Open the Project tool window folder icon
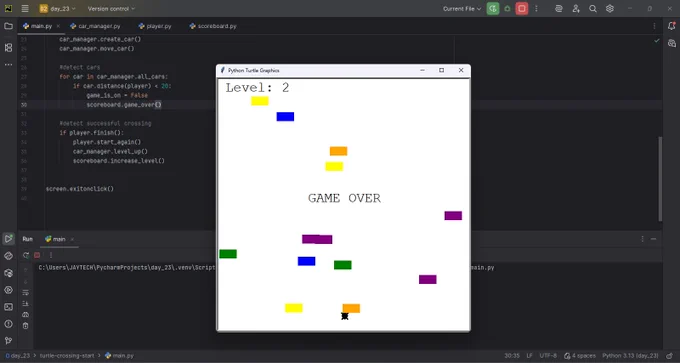The width and height of the screenshot is (680, 363). (x=8, y=26)
